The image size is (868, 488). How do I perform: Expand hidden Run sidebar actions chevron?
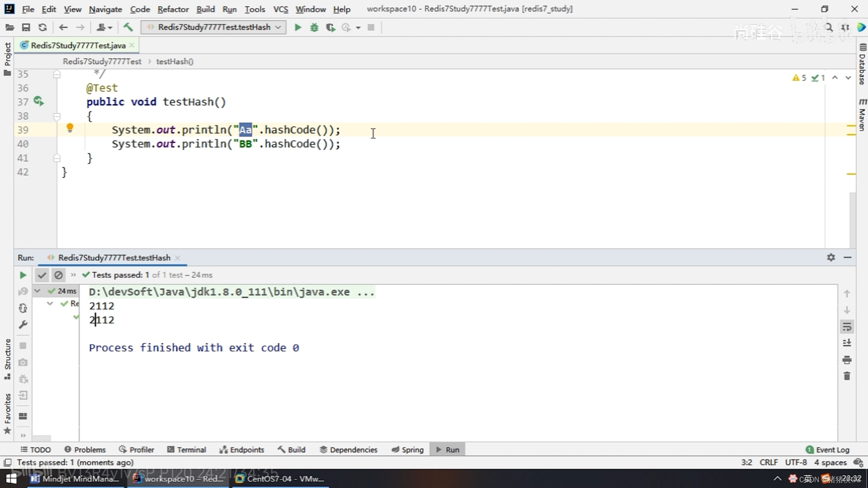(x=23, y=436)
